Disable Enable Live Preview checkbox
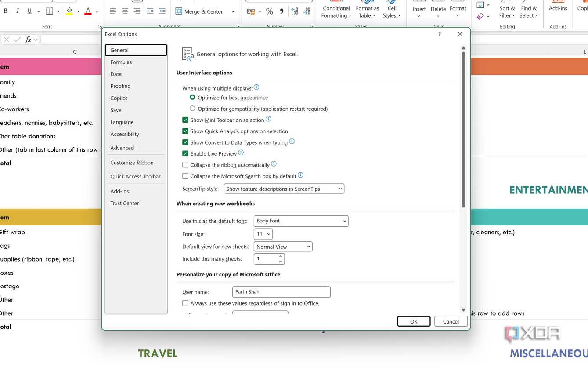Viewport: 588px width, 371px height. pyautogui.click(x=185, y=153)
